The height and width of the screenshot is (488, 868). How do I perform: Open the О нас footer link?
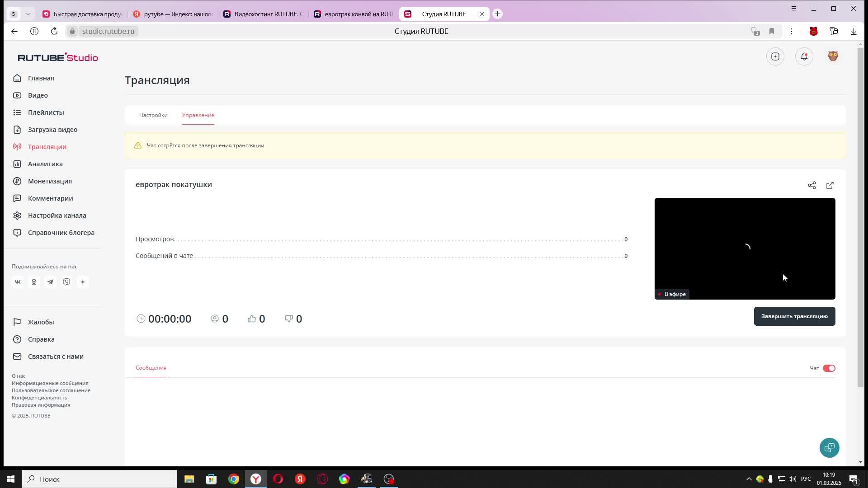19,376
